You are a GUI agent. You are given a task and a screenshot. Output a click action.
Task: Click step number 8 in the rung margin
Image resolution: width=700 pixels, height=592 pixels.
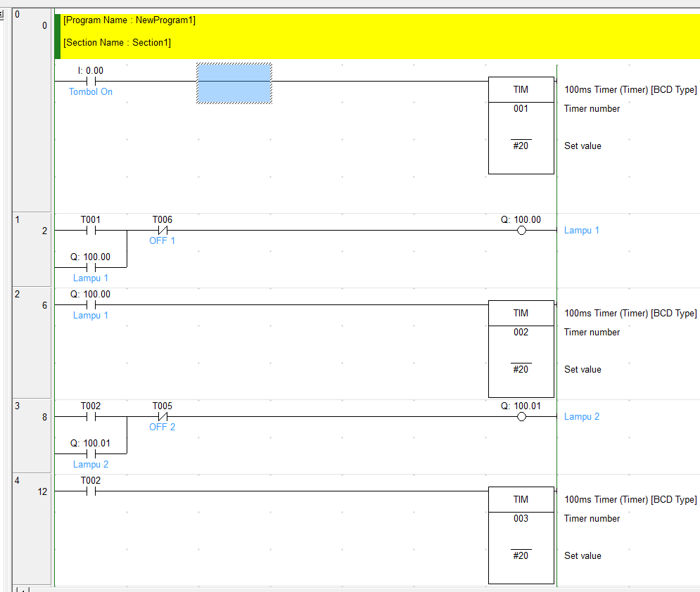click(44, 417)
